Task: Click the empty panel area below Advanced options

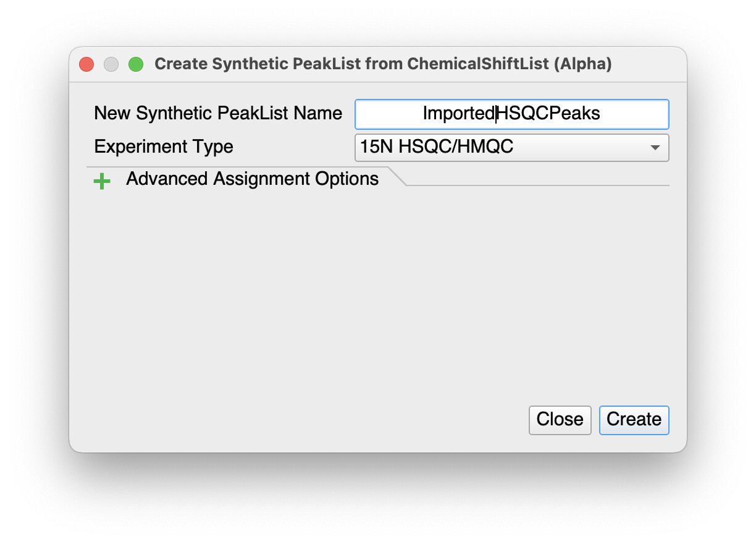Action: point(377,291)
